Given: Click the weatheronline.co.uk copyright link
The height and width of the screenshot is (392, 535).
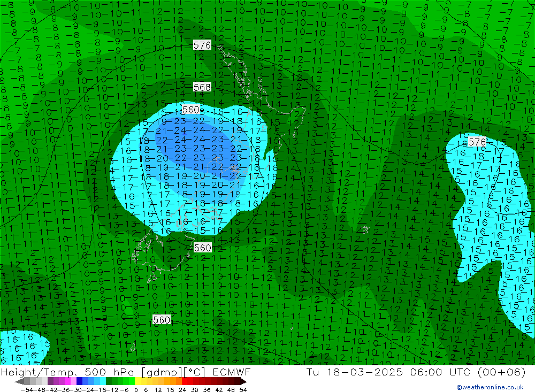Looking at the screenshot, I should [490, 387].
